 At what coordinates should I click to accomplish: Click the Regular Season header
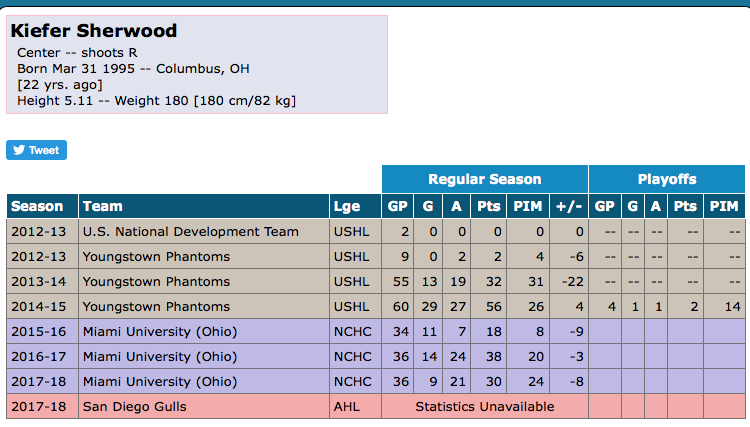[x=484, y=179]
